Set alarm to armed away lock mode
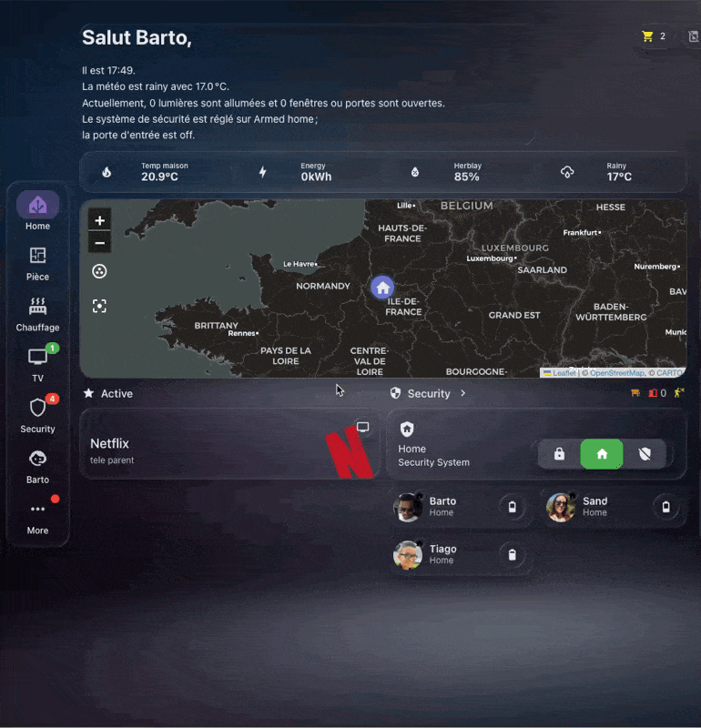The image size is (701, 728). [x=559, y=453]
